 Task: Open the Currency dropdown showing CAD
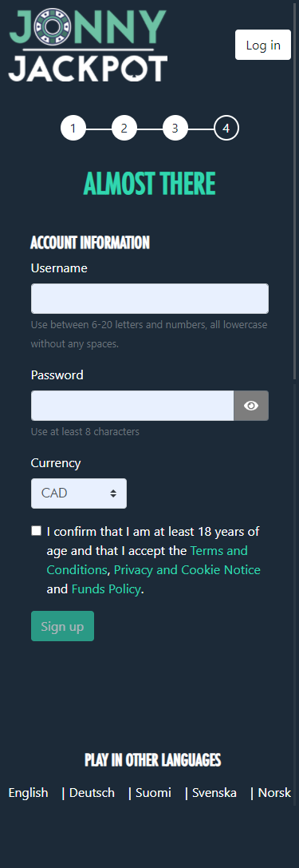click(x=78, y=493)
